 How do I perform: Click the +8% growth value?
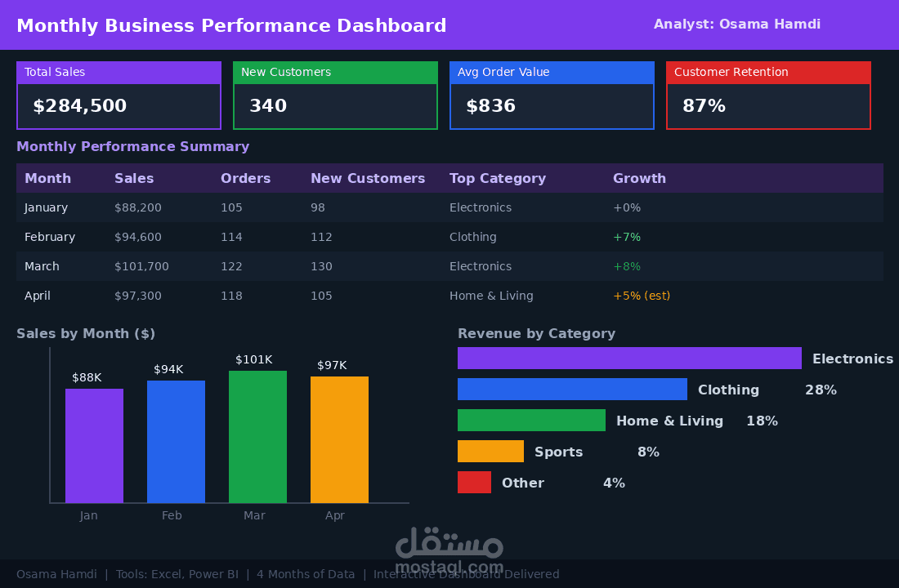click(627, 266)
